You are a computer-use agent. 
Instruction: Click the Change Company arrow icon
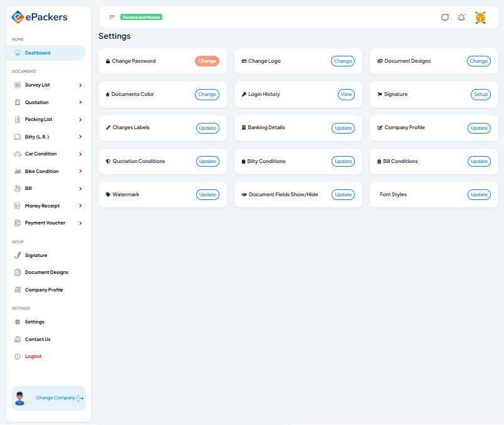pyautogui.click(x=80, y=398)
